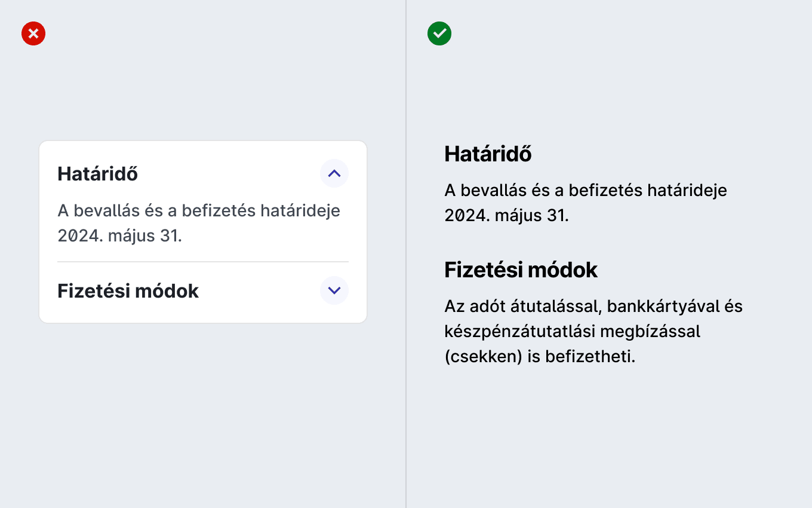This screenshot has width=812, height=508.
Task: Click the accordion text about 2024. május 31.
Action: 199,223
